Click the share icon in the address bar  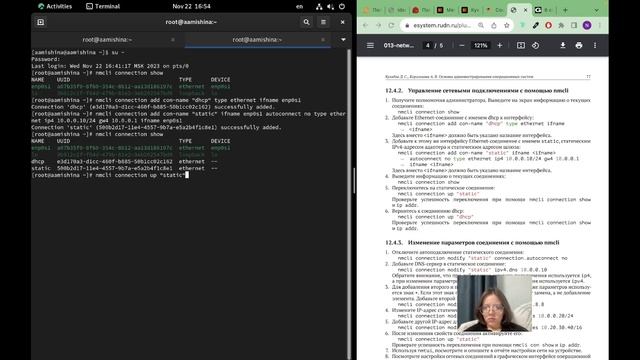point(493,25)
